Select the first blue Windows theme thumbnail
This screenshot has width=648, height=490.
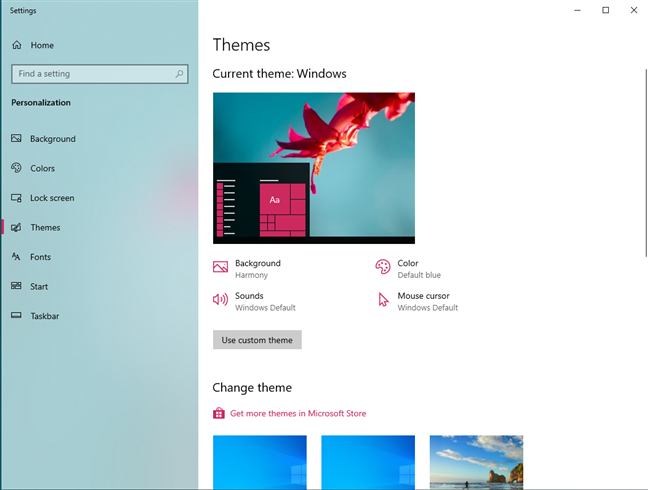(260, 462)
